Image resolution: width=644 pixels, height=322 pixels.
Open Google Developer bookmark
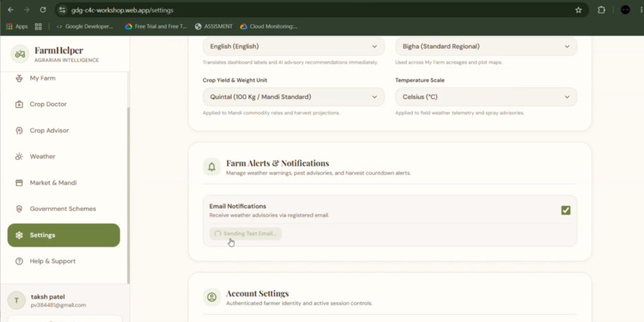click(85, 26)
